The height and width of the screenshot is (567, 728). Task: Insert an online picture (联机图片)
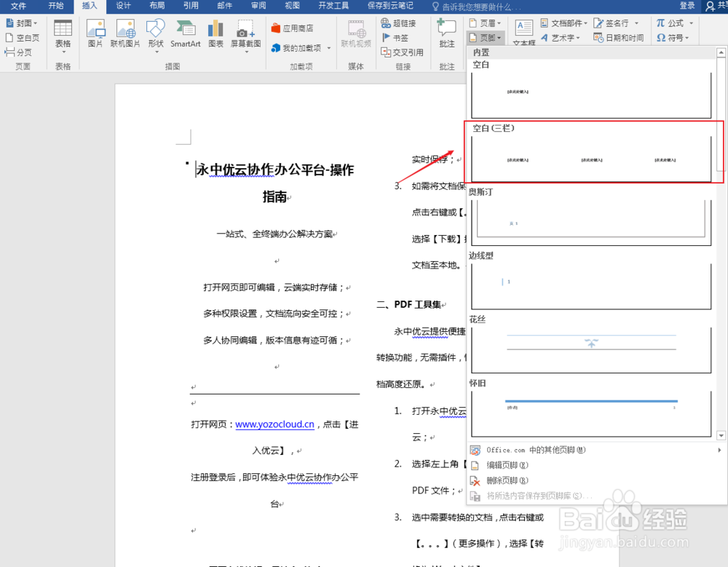click(125, 34)
